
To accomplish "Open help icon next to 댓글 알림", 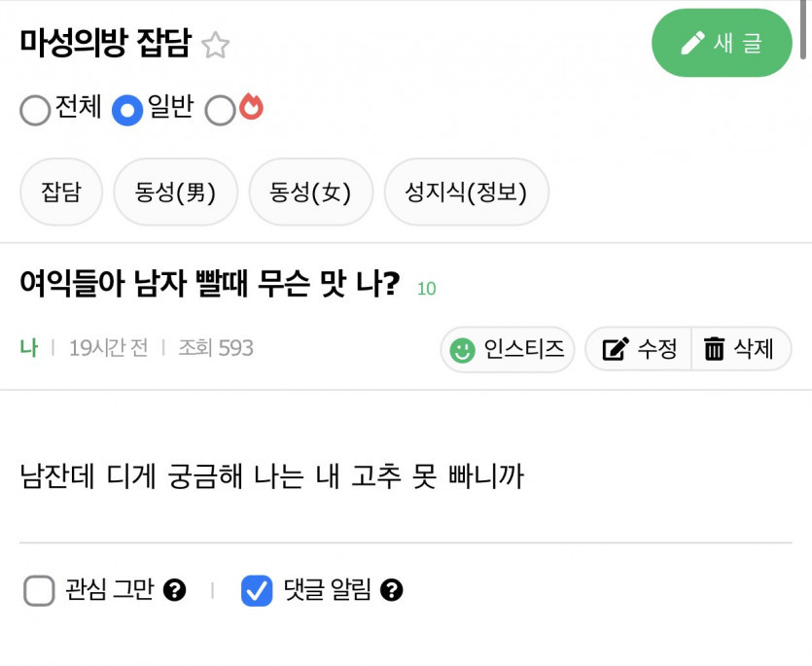I will [x=391, y=589].
